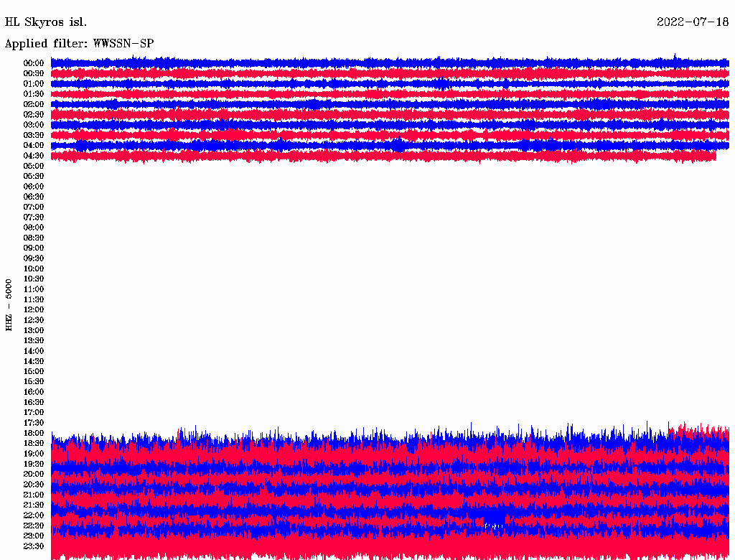The image size is (735, 560).
Task: Select the 03:00 time label
Action: [34, 125]
